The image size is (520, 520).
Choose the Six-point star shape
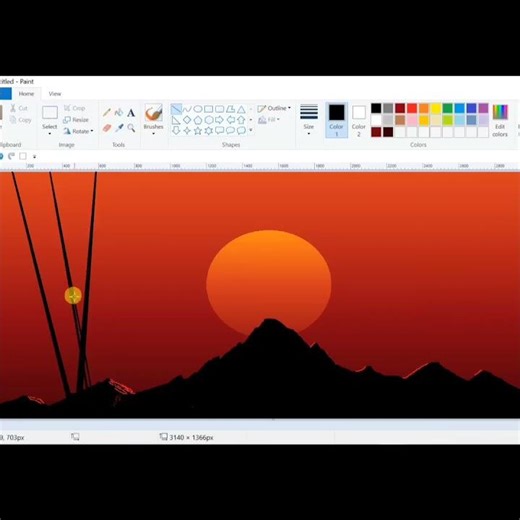pyautogui.click(x=209, y=131)
